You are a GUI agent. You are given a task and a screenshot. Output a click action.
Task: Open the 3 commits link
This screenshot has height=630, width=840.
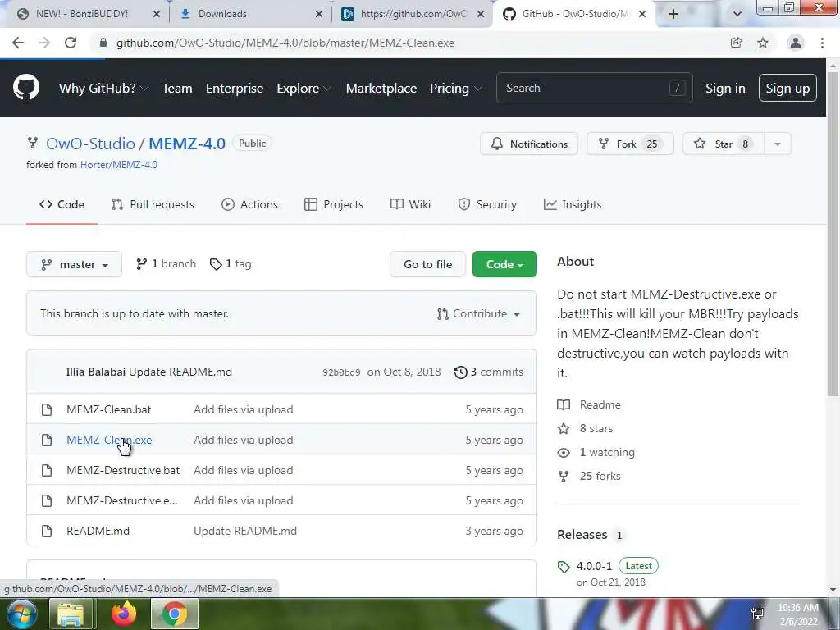(x=489, y=372)
